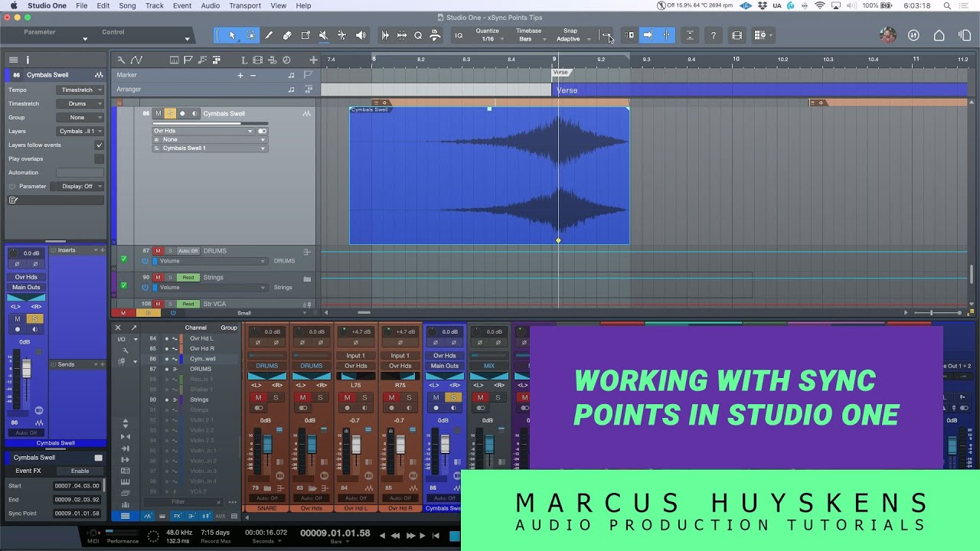Screen dimensions: 980x551
Task: Show automation with the curve icon
Action: (136, 60)
